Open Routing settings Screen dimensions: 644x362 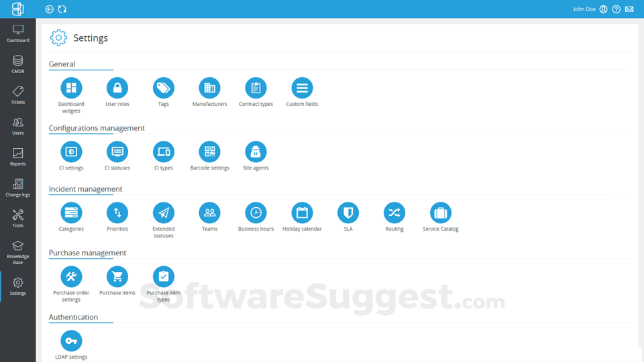coord(394,213)
